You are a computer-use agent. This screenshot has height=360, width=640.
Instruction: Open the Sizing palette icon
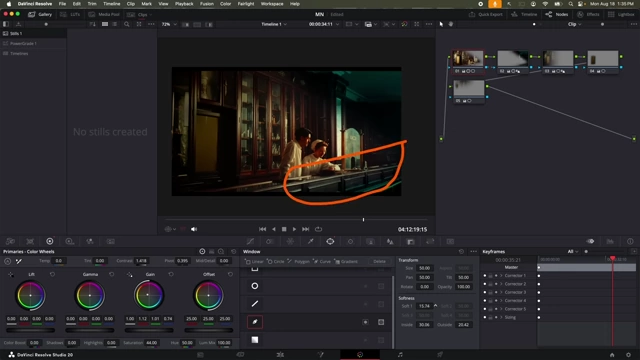click(x=430, y=242)
